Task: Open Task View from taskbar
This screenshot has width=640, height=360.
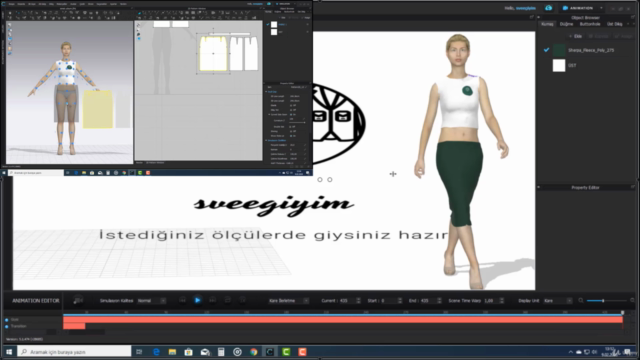Action: (x=139, y=352)
